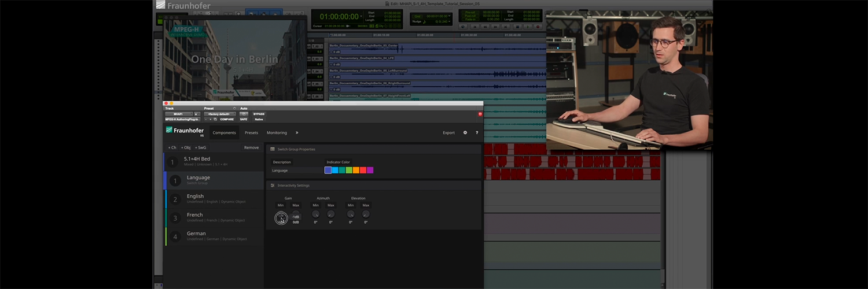Expand the overflow chevron after Monitoring tab

pyautogui.click(x=297, y=132)
